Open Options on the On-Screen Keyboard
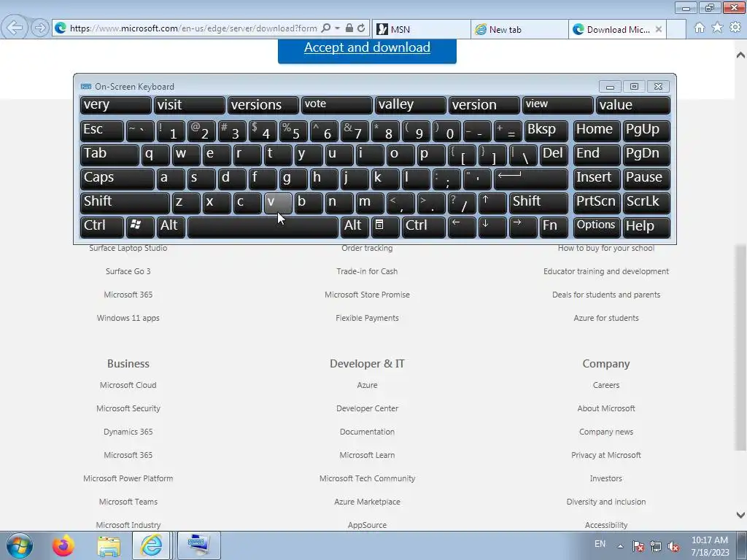747x560 pixels. 597,226
